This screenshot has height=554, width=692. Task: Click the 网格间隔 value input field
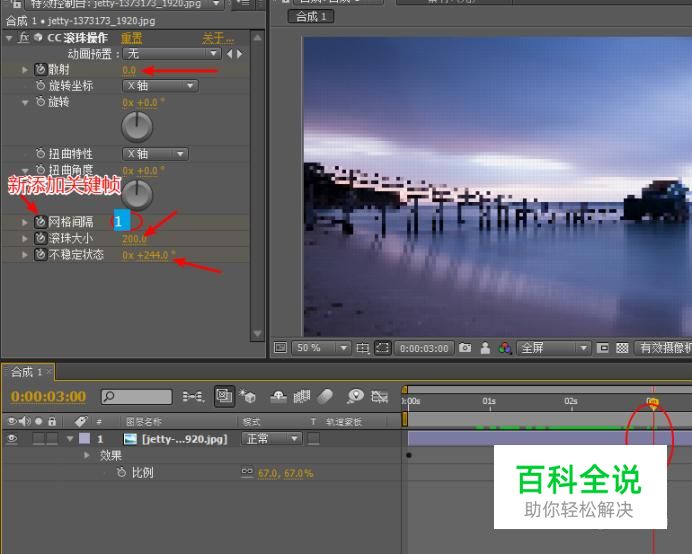coord(122,220)
